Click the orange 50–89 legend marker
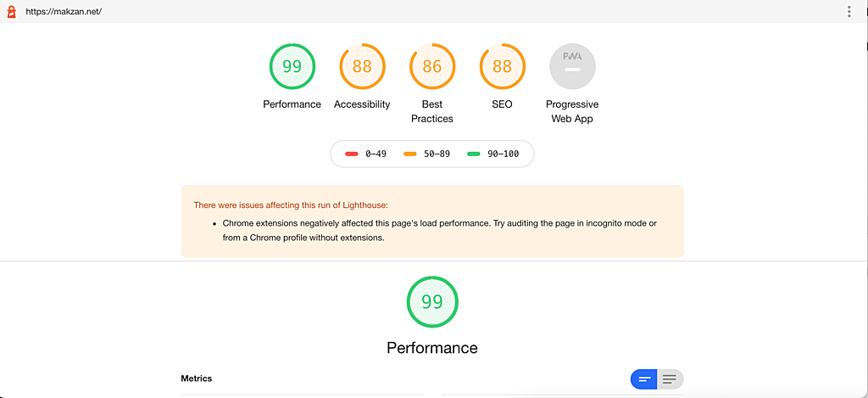 (x=410, y=154)
